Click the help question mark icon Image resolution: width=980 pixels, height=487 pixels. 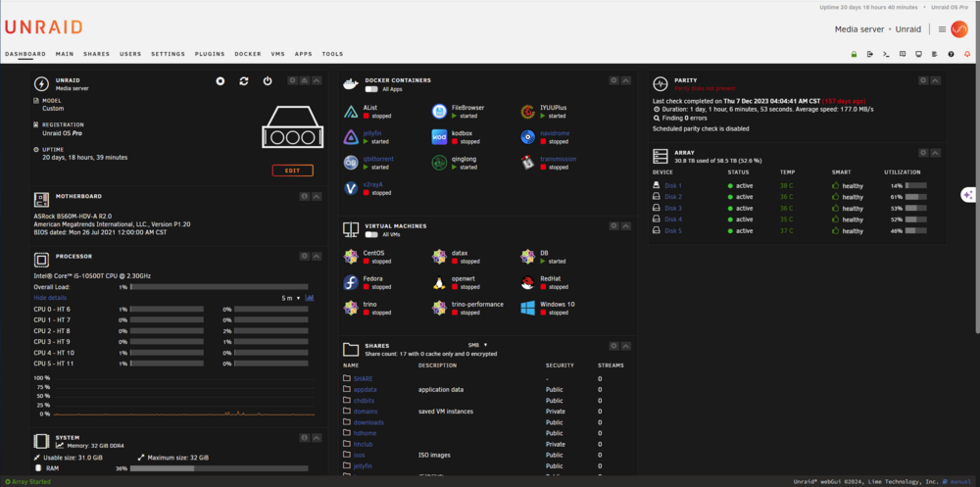[x=952, y=55]
